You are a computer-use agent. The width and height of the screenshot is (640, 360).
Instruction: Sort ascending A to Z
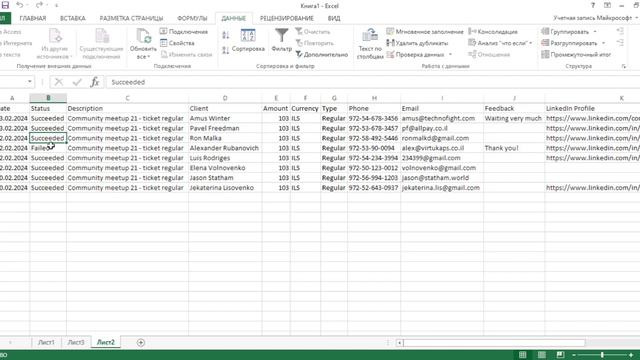tap(226, 35)
